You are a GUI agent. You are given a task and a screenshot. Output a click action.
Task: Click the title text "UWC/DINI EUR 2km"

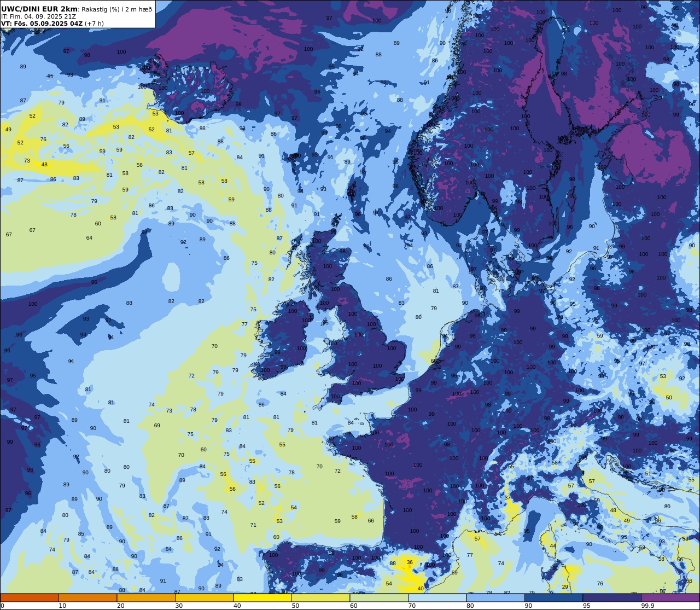(39, 9)
